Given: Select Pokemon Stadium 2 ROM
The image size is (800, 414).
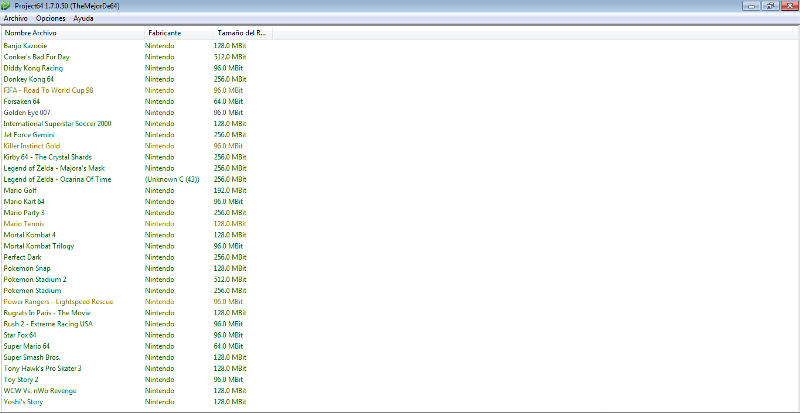Looking at the screenshot, I should point(35,280).
